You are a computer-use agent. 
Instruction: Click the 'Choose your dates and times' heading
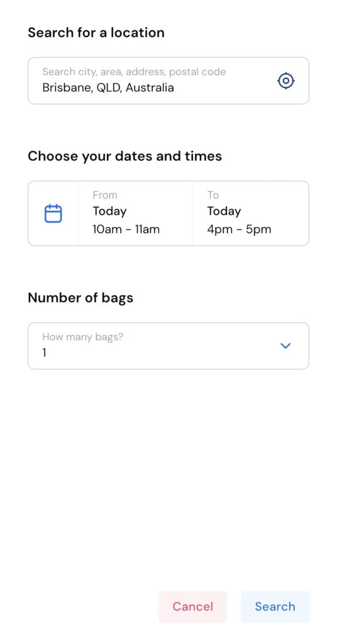tap(124, 156)
